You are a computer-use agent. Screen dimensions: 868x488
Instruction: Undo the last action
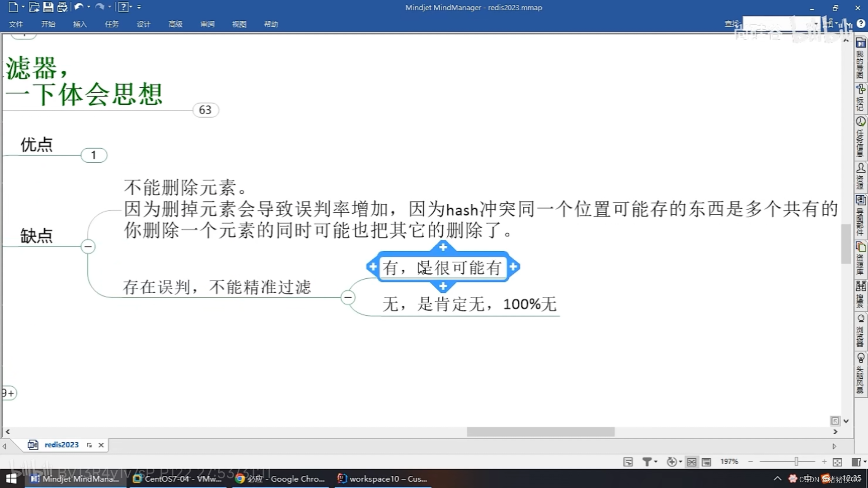pos(79,7)
